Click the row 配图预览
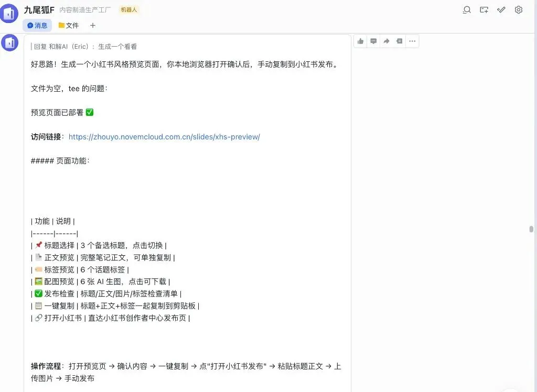Image resolution: width=537 pixels, height=392 pixels. coord(100,282)
